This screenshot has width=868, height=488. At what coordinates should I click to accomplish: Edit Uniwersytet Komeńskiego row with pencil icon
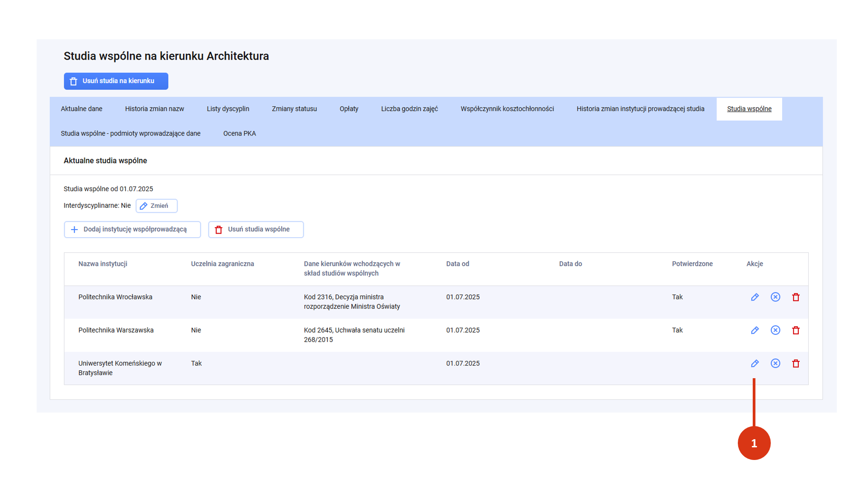755,363
